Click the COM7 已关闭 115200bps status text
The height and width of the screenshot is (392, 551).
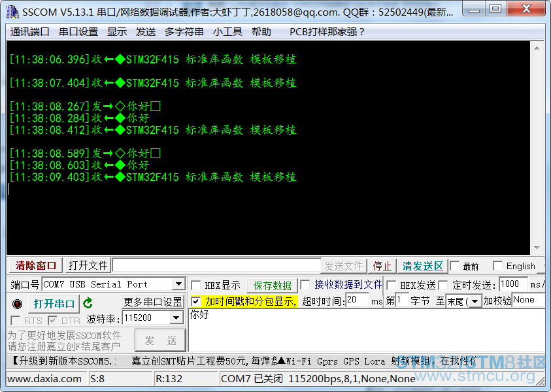[318, 379]
